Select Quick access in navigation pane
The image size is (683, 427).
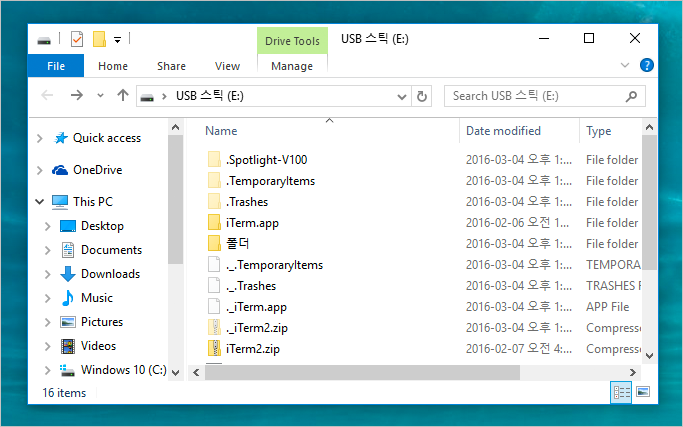[x=107, y=138]
